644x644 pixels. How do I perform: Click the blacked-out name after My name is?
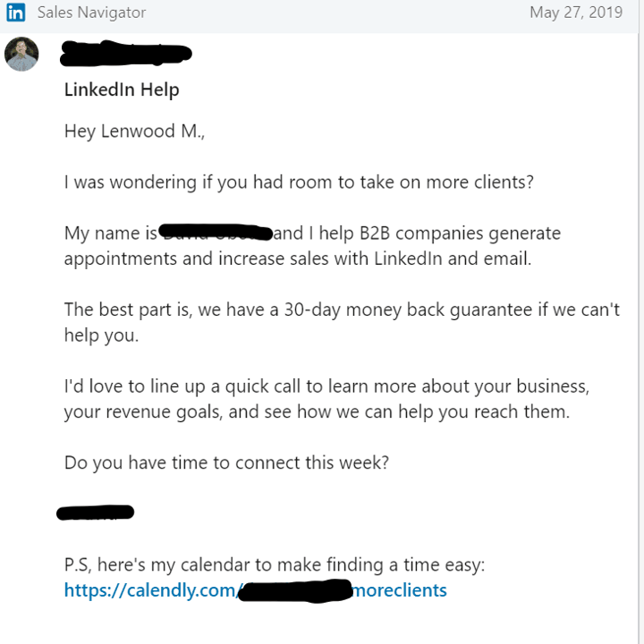pos(216,233)
